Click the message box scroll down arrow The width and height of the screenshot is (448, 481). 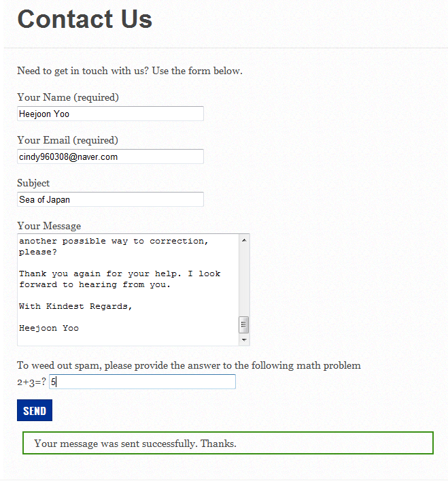coord(245,339)
